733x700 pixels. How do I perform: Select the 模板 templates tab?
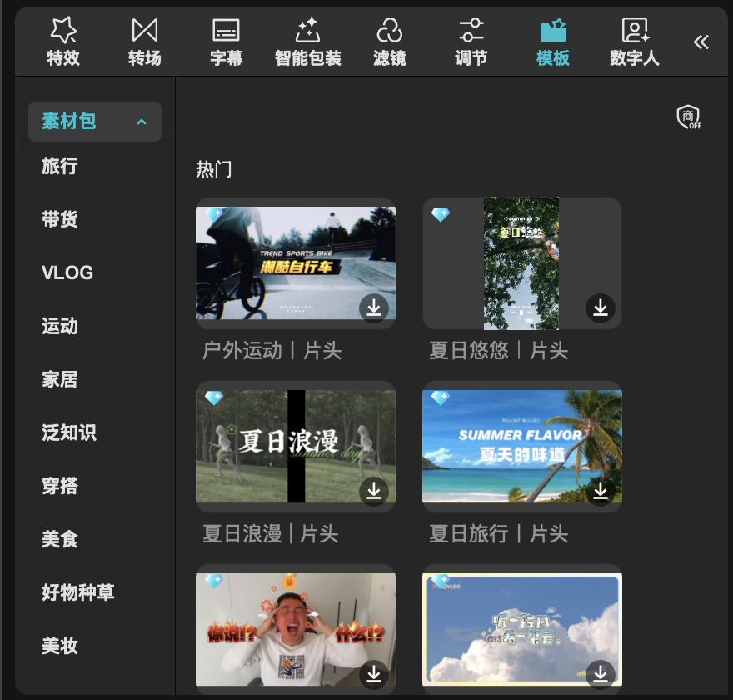[x=552, y=42]
